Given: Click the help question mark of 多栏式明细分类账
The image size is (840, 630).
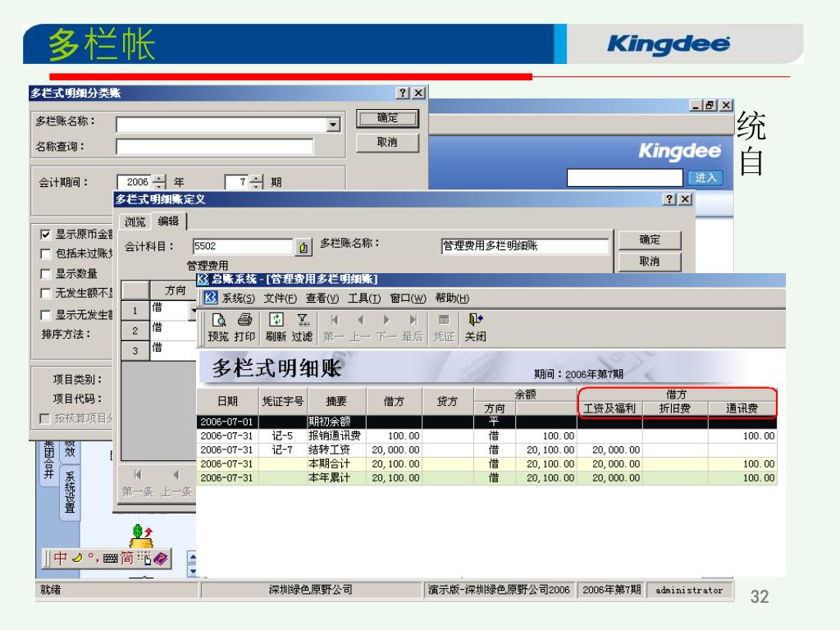Looking at the screenshot, I should click(403, 94).
